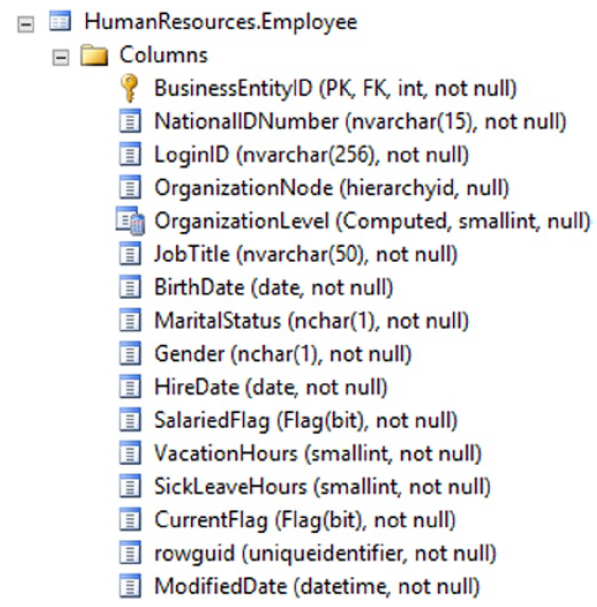Select BirthDate (date, not null) row
The height and width of the screenshot is (607, 597).
274,288
